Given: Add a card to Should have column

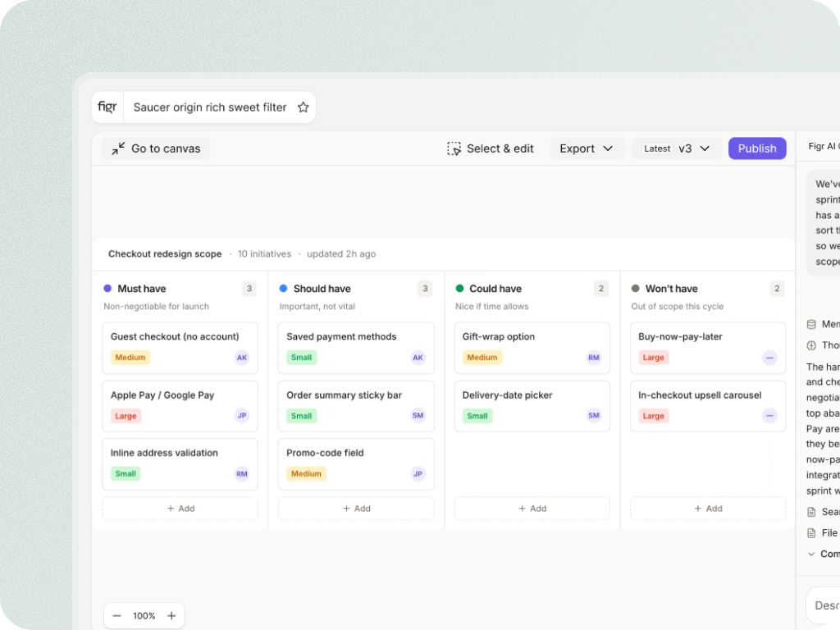Looking at the screenshot, I should (356, 509).
